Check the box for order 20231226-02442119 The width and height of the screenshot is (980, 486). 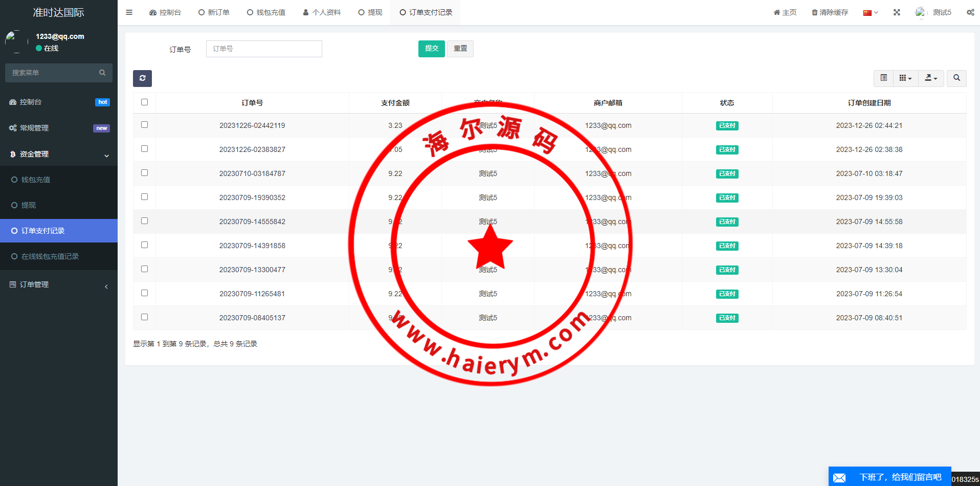145,125
